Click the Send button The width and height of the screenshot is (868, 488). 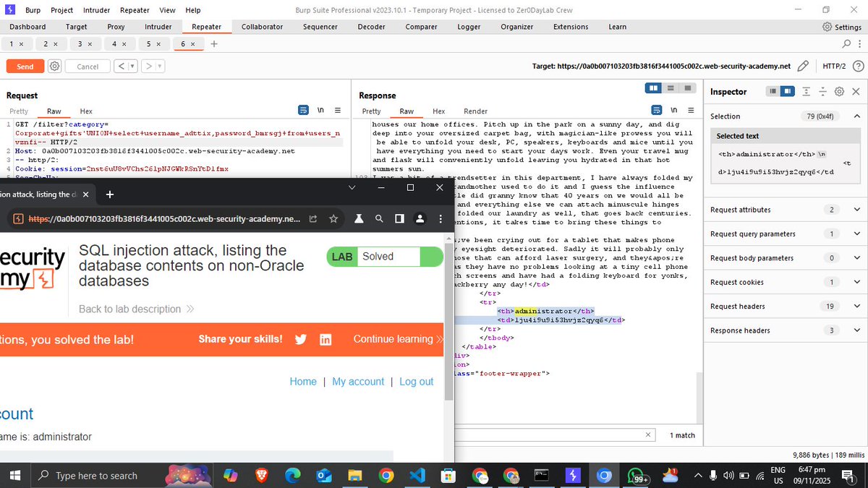(x=25, y=66)
